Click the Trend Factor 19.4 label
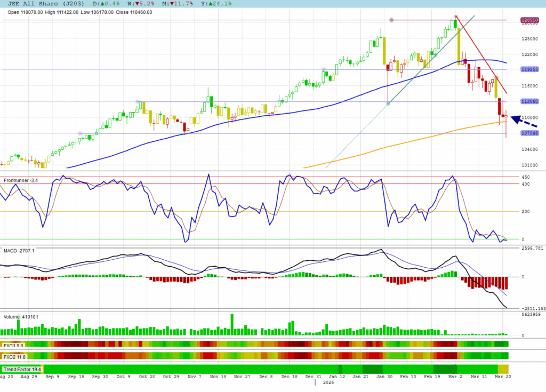 point(22,369)
